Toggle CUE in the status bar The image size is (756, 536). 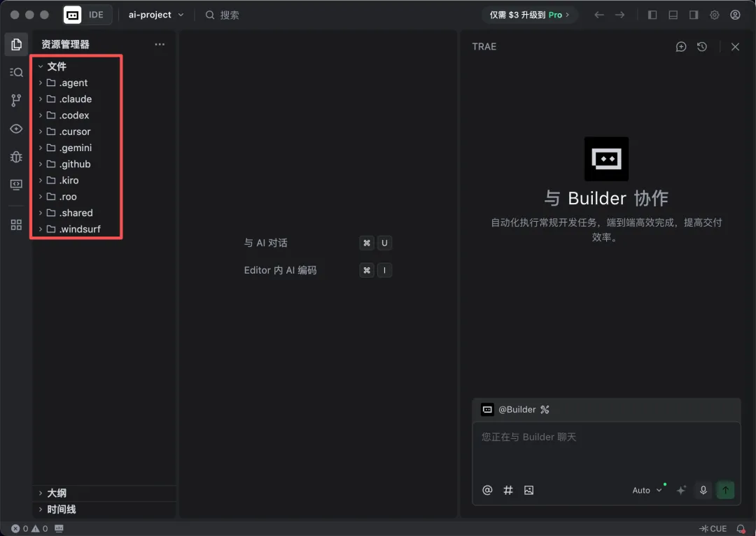coord(713,529)
